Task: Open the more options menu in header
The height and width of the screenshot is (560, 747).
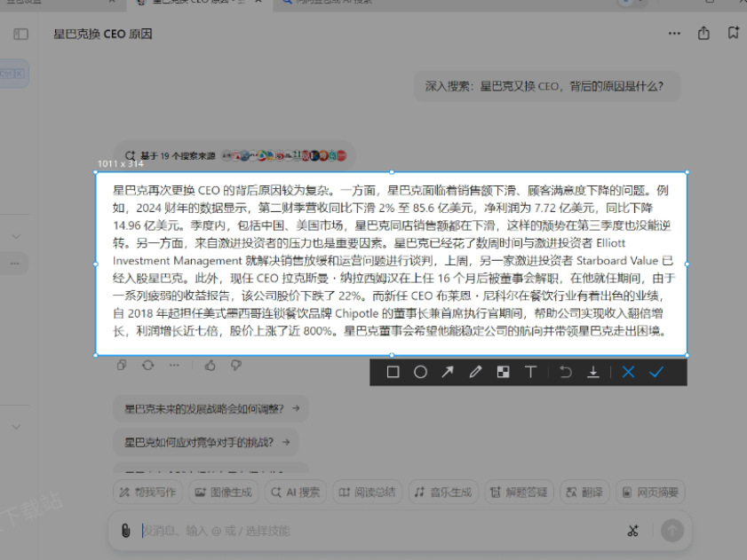Action: pos(674,34)
